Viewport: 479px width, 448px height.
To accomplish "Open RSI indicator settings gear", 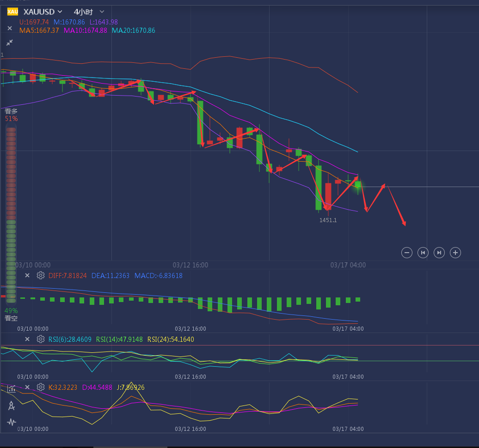I will (x=41, y=339).
